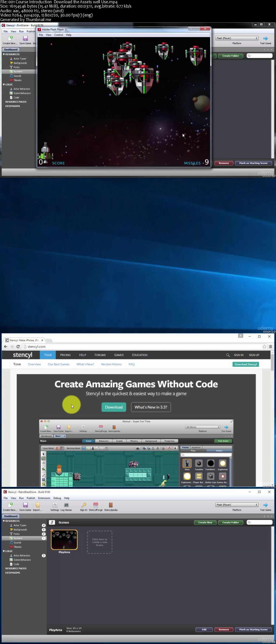Click the Scenes folder-up icon in RetroBlastDone

(x=52, y=522)
